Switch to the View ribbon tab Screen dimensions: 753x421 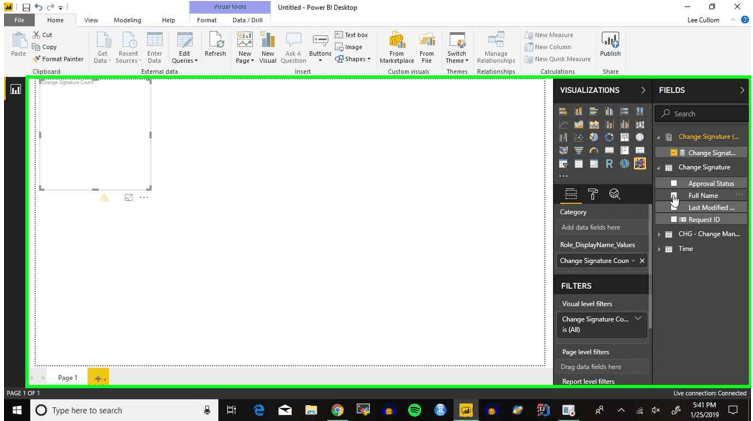click(x=91, y=20)
